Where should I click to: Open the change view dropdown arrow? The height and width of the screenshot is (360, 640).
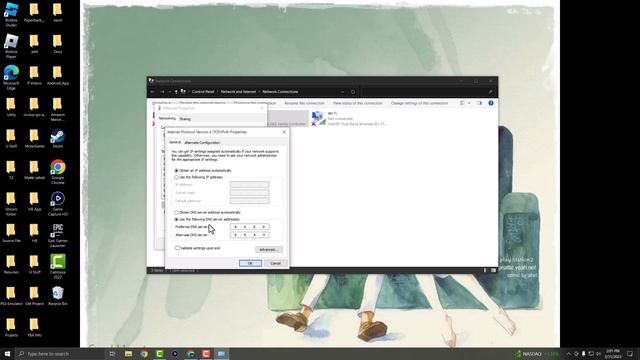(x=469, y=103)
